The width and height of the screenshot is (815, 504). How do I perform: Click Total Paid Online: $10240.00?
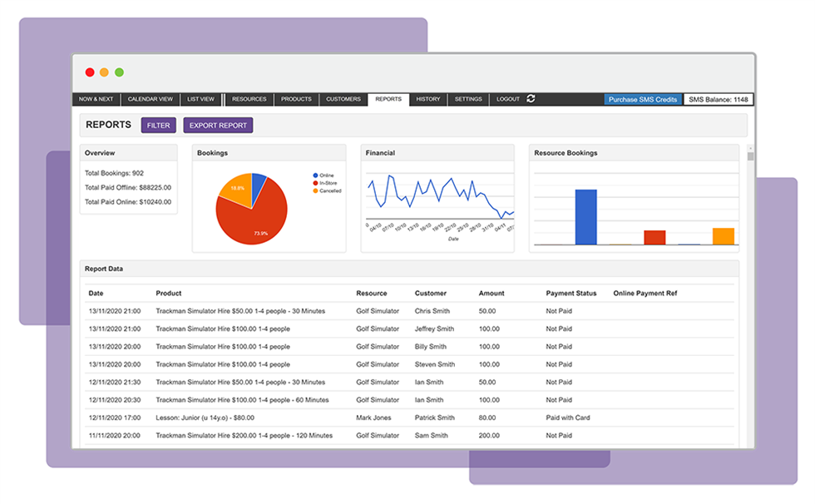[128, 202]
